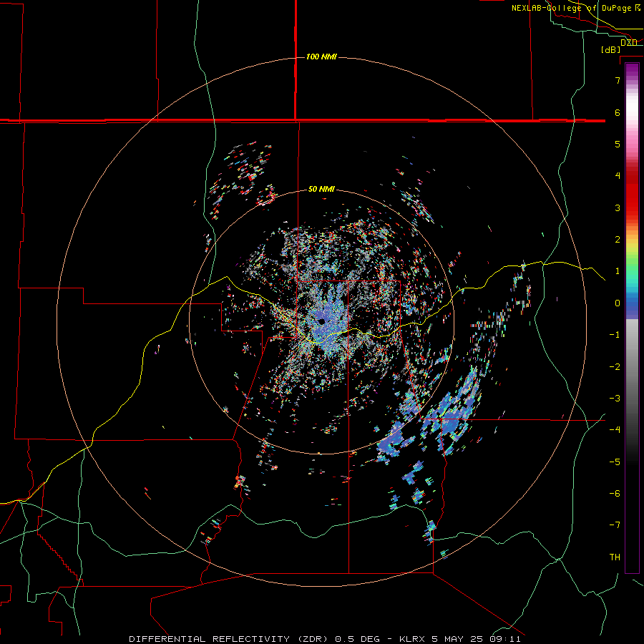Image resolution: width=644 pixels, height=644 pixels.
Task: Select the -3 dB color scale label
Action: (615, 399)
